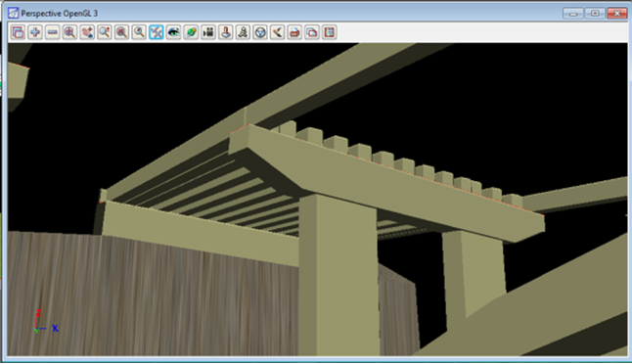
Task: Click the green globe with pencil icon
Action: tap(191, 32)
